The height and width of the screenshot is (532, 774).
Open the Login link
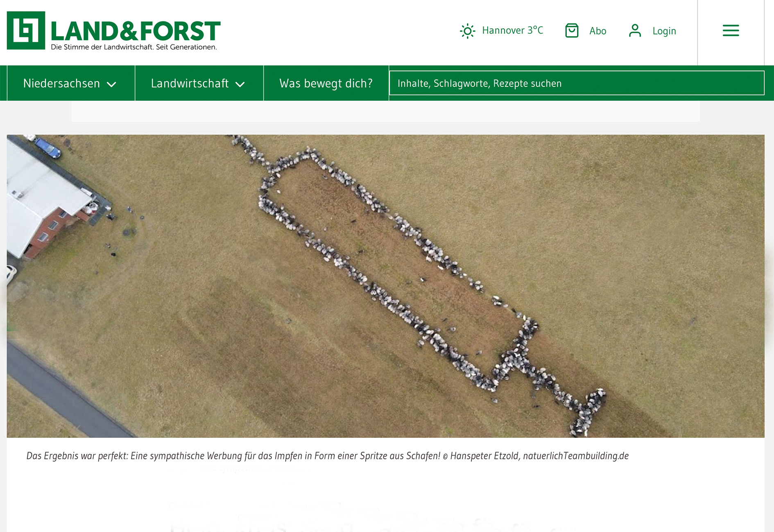tap(664, 31)
